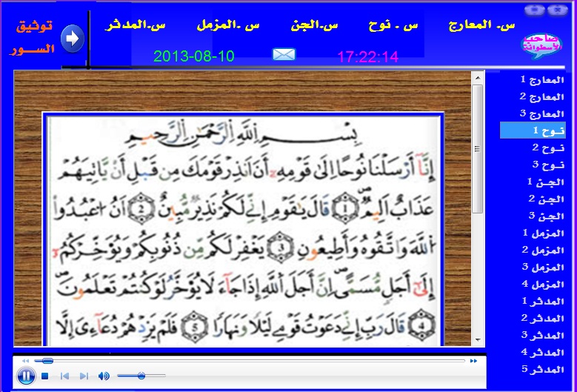Select المدثر 3 in the list
577x392 pixels.
click(x=542, y=336)
